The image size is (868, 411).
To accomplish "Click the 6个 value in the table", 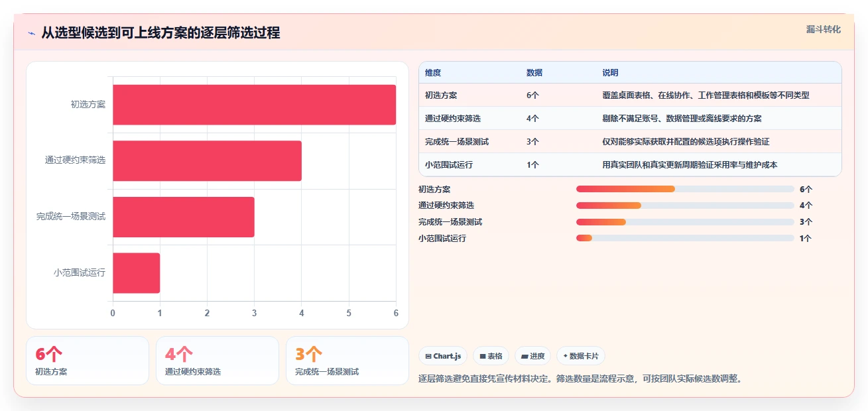I will (532, 95).
